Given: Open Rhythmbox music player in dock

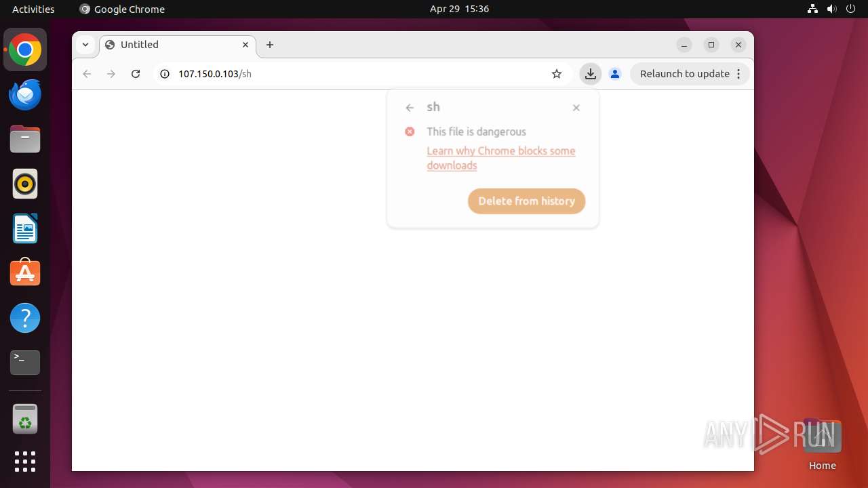Looking at the screenshot, I should 25,184.
